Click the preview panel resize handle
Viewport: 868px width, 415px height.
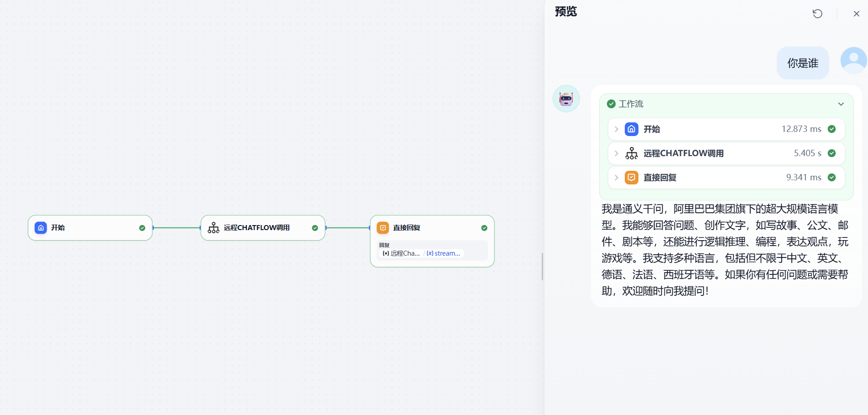click(x=542, y=266)
